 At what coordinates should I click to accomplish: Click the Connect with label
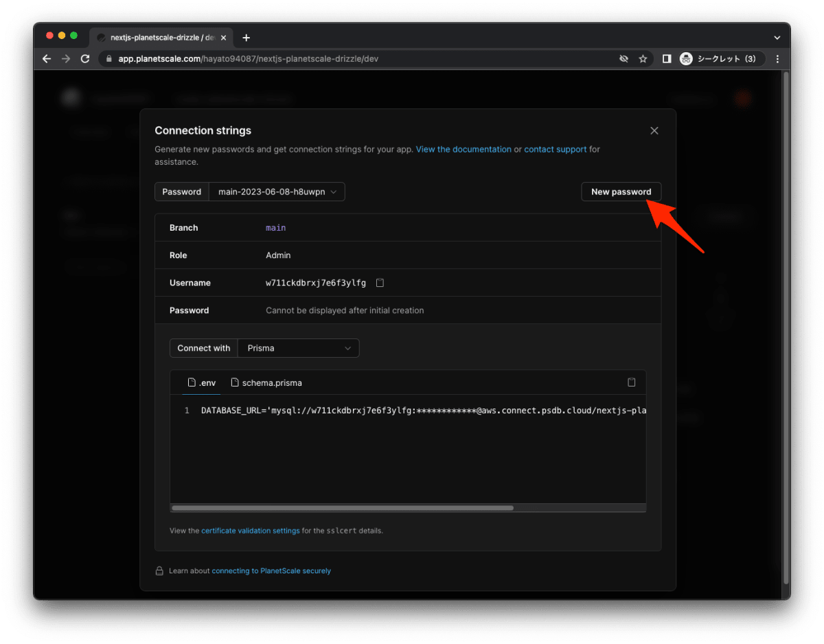(x=203, y=348)
